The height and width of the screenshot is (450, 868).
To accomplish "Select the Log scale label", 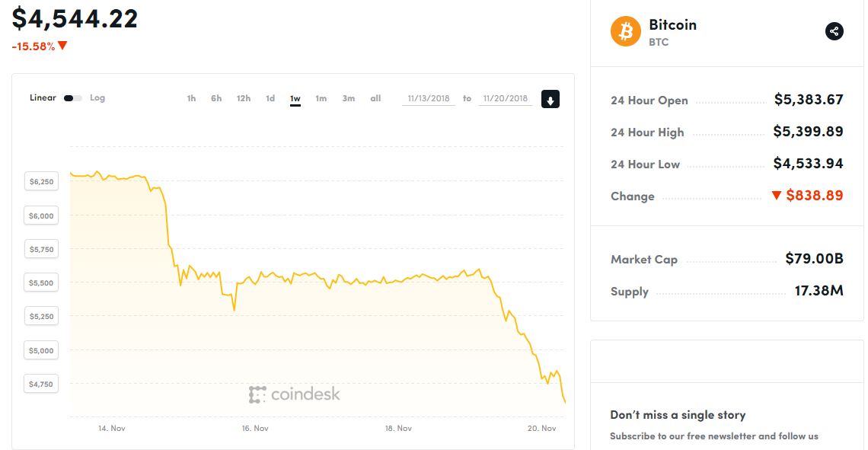I will coord(97,97).
